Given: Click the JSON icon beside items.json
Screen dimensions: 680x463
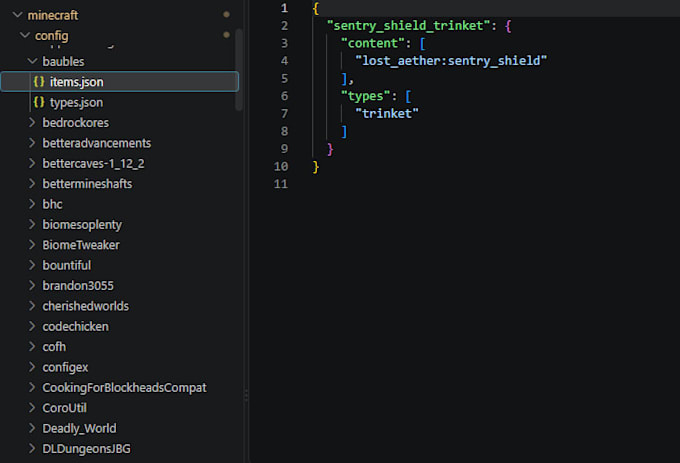Looking at the screenshot, I should [39, 82].
